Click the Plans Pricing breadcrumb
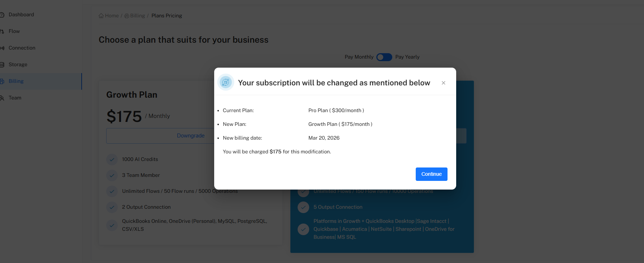Viewport: 644px width, 263px height. click(x=167, y=16)
